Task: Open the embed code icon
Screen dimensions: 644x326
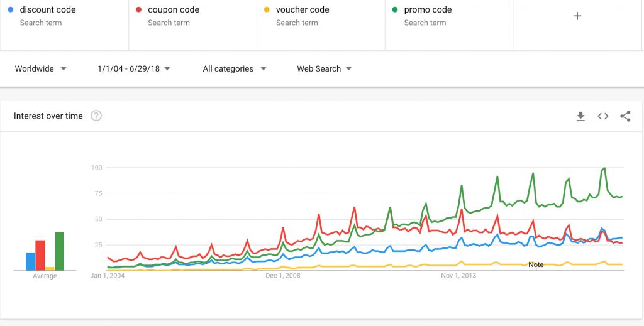Action: (602, 116)
